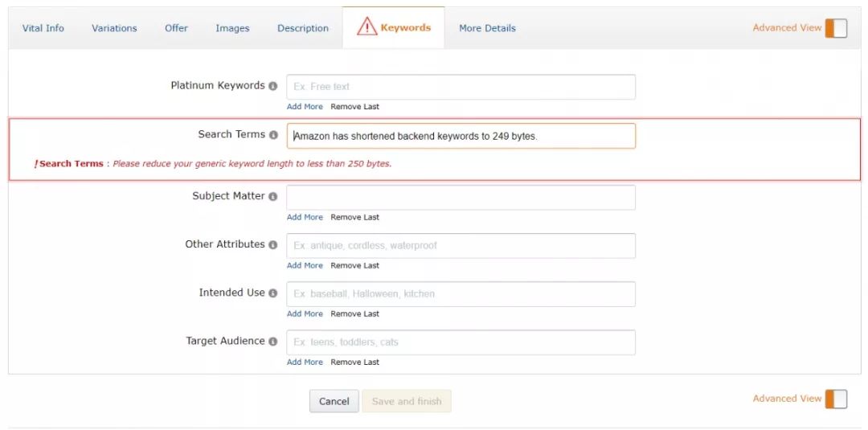Screen dimensions: 868x430
Task: Click warning triangle icon on Keywords tab
Action: (366, 27)
